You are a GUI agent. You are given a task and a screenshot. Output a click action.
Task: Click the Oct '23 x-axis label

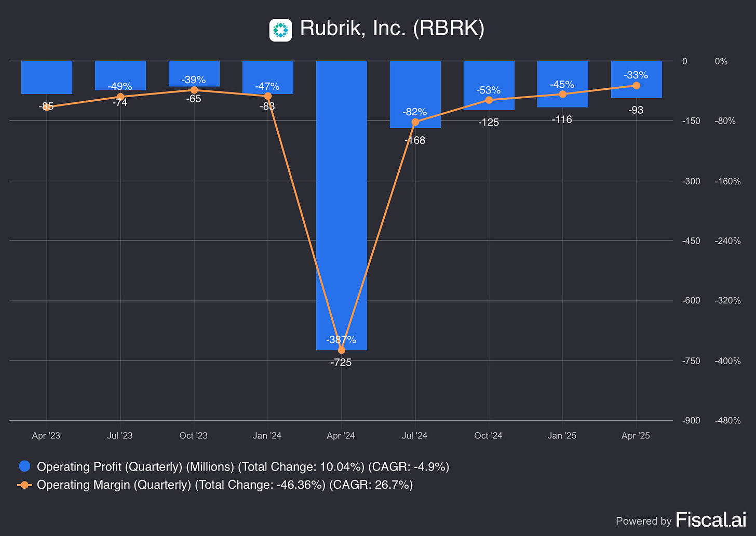[x=194, y=436]
